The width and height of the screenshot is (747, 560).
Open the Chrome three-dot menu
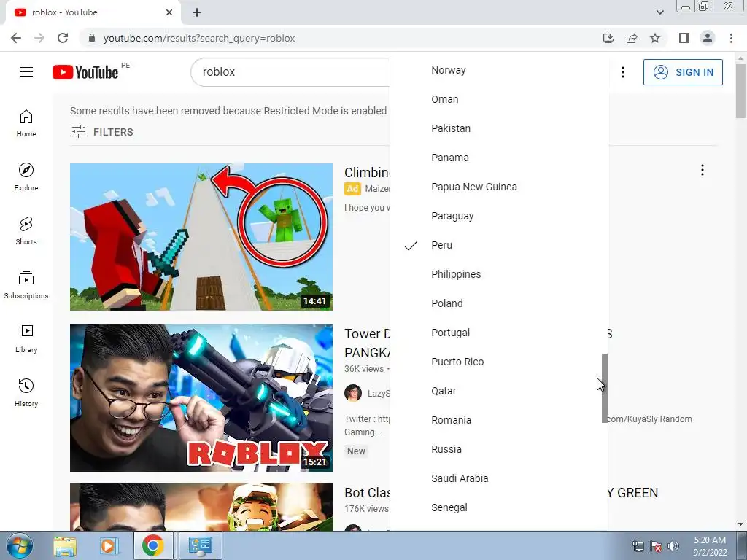[x=731, y=38]
